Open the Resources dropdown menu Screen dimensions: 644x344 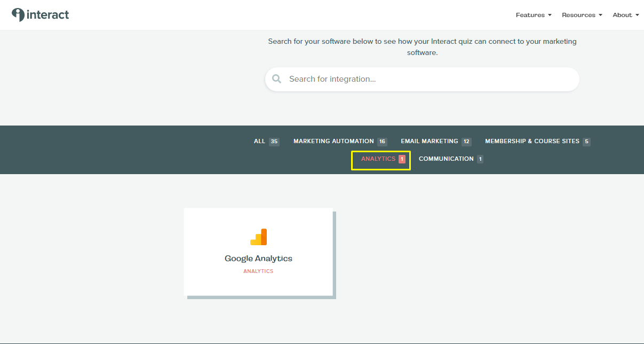click(x=582, y=15)
